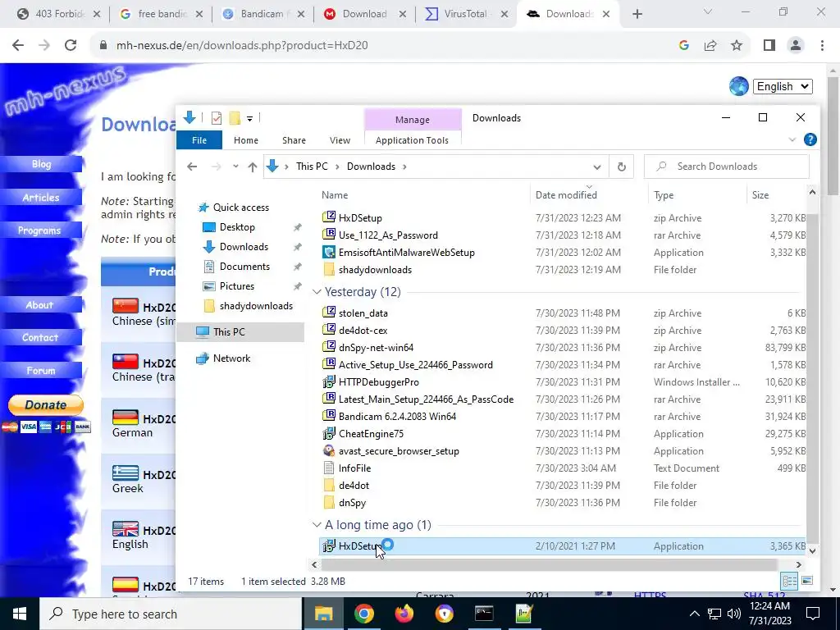Collapse the Yesterday (12) group
Viewport: 840px width, 630px height.
pos(317,292)
